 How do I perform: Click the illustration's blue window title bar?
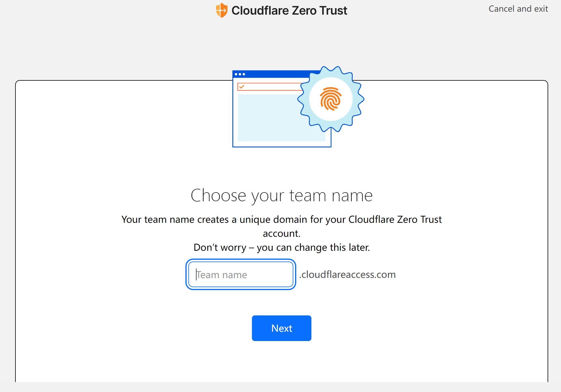click(274, 74)
